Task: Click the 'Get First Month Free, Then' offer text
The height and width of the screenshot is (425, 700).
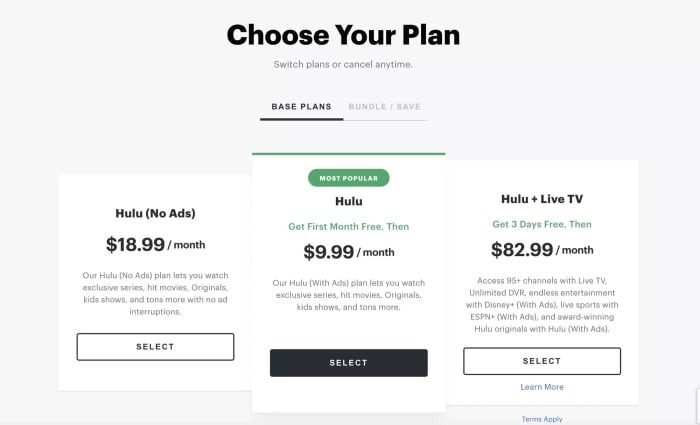Action: (x=348, y=225)
